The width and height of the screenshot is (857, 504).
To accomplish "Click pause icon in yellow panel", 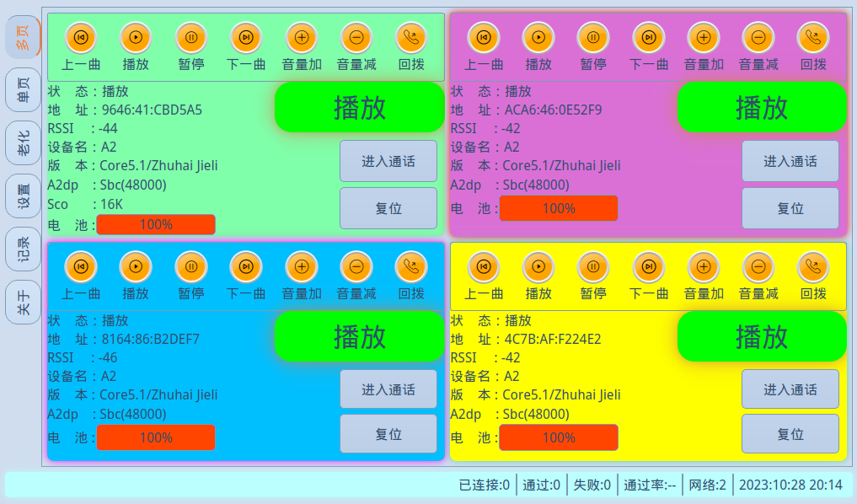I will [x=593, y=267].
